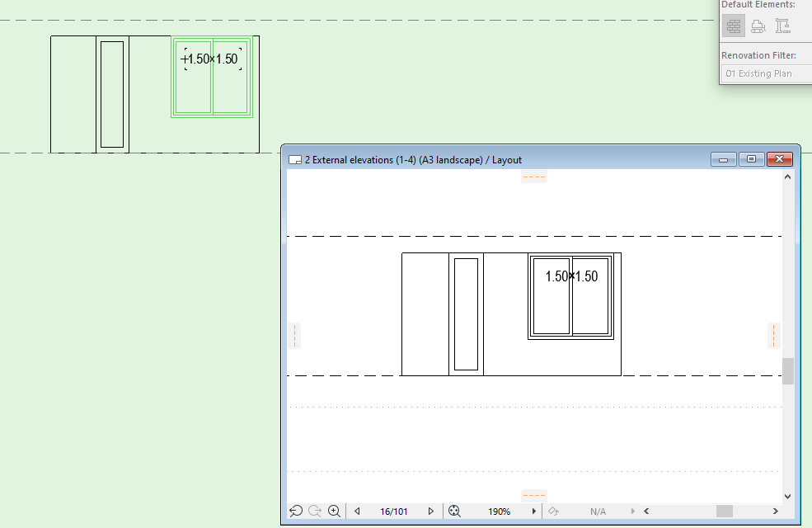Screen dimensions: 812x528
Task: Open the zoom percentage popup arrow
Action: (534, 511)
